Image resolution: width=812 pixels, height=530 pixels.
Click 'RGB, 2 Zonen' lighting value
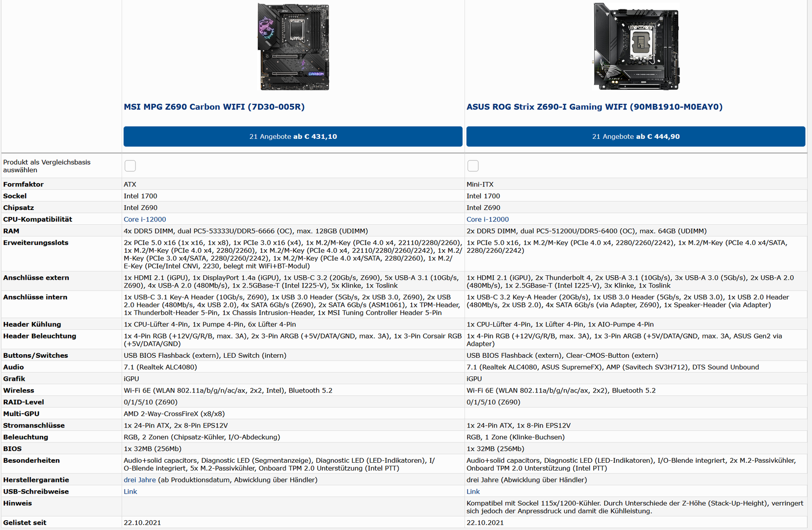(202, 437)
